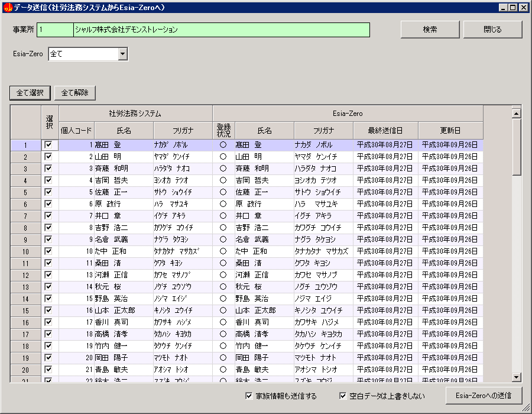
Task: Minimize the データ送信 window
Action: 503,8
